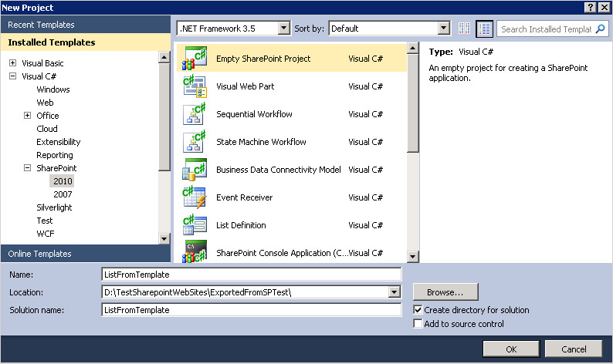The height and width of the screenshot is (364, 613).
Task: Expand the Visual Basic tree node
Action: (12, 63)
